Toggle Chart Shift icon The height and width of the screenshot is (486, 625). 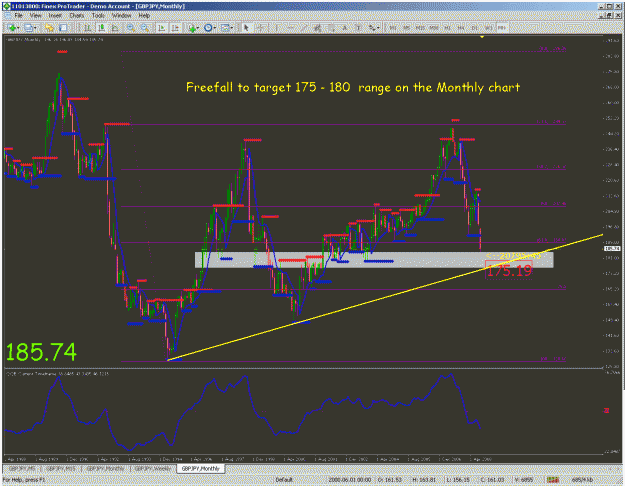click(175, 28)
